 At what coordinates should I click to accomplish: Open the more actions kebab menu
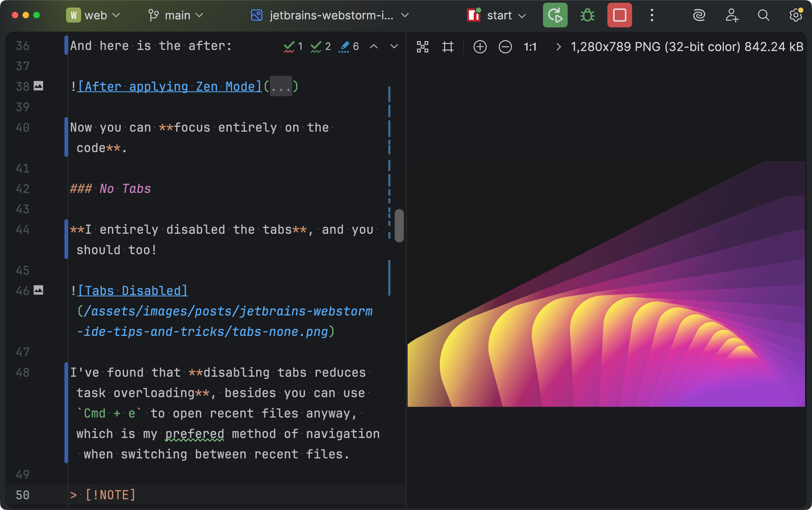coord(651,15)
